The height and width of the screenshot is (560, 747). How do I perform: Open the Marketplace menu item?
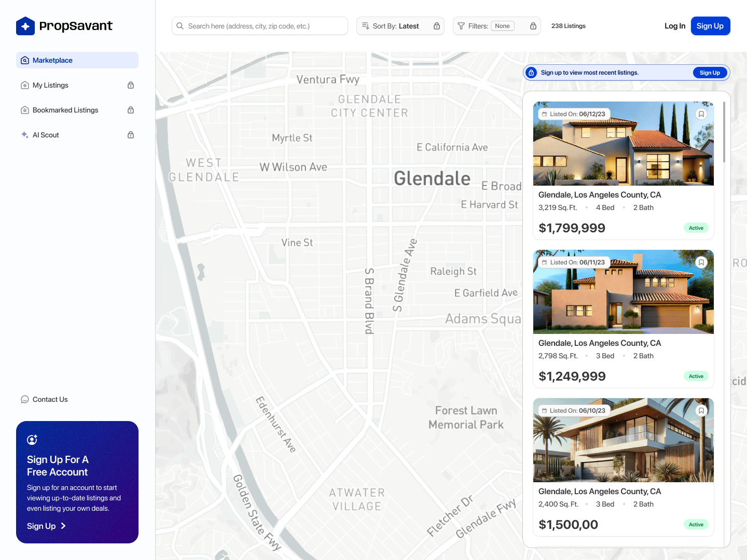click(x=77, y=60)
